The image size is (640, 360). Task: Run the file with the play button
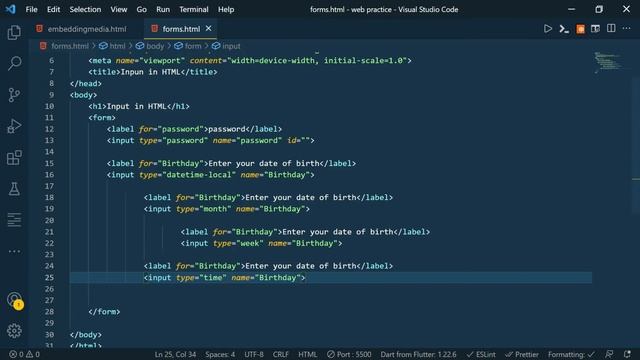[548, 29]
